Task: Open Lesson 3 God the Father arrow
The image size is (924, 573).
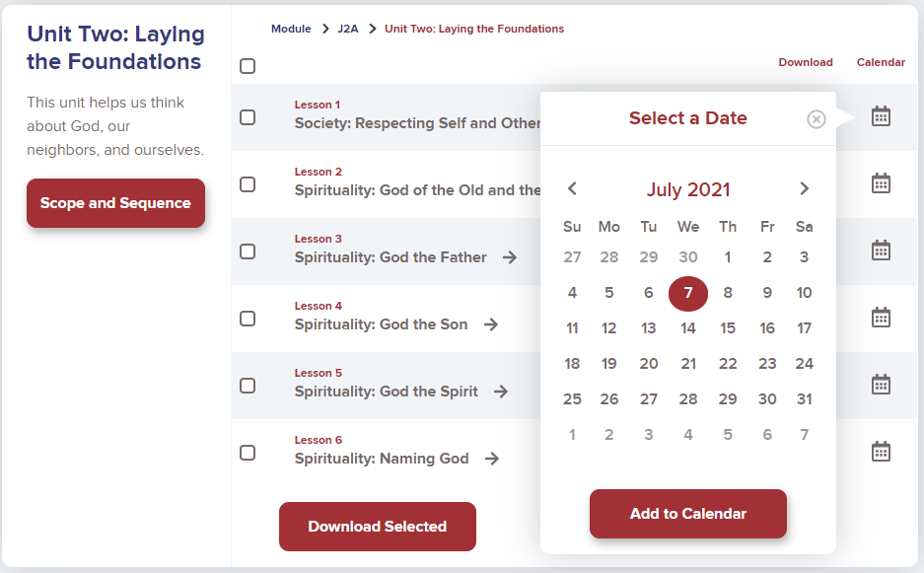Action: 510,257
